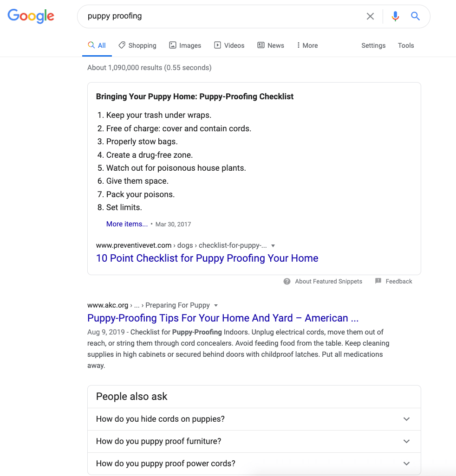The image size is (456, 476).
Task: Switch to the News tab
Action: pos(271,45)
